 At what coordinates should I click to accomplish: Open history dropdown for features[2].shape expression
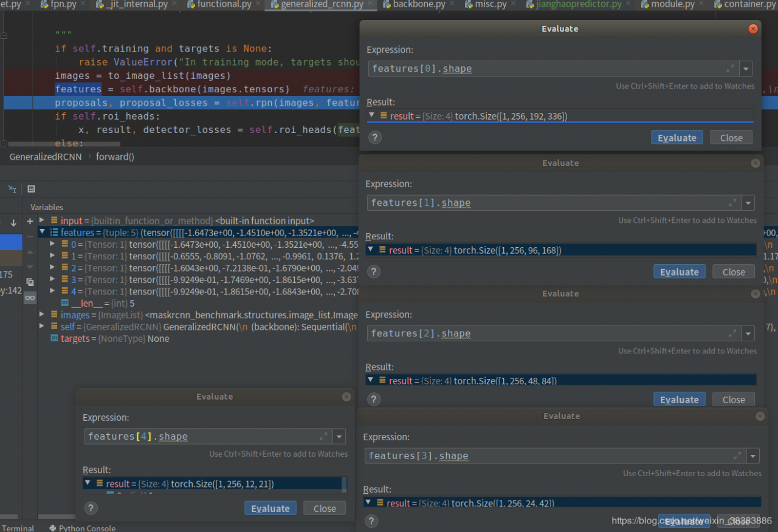coord(749,333)
